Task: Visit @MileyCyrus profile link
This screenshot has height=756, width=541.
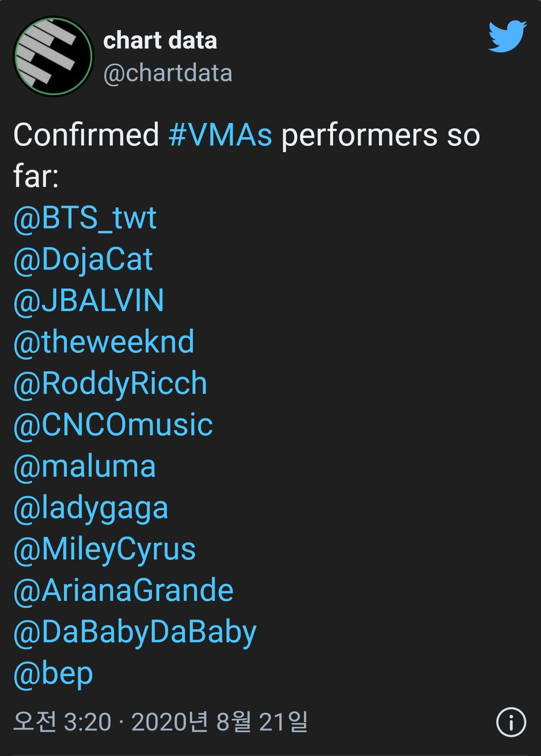Action: [105, 549]
